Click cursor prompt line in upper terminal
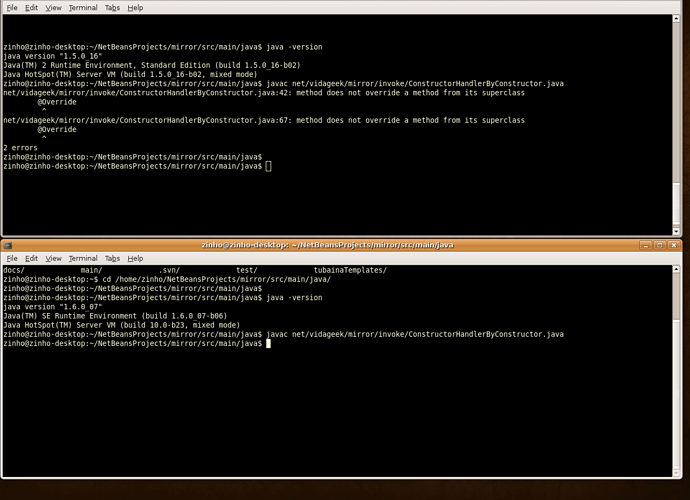The width and height of the screenshot is (690, 500). [137, 166]
